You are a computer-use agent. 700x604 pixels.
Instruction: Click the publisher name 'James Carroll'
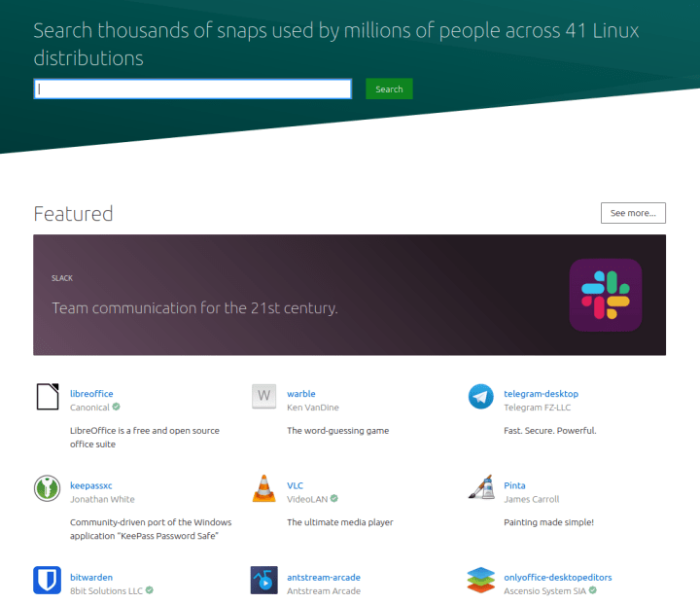tap(531, 499)
